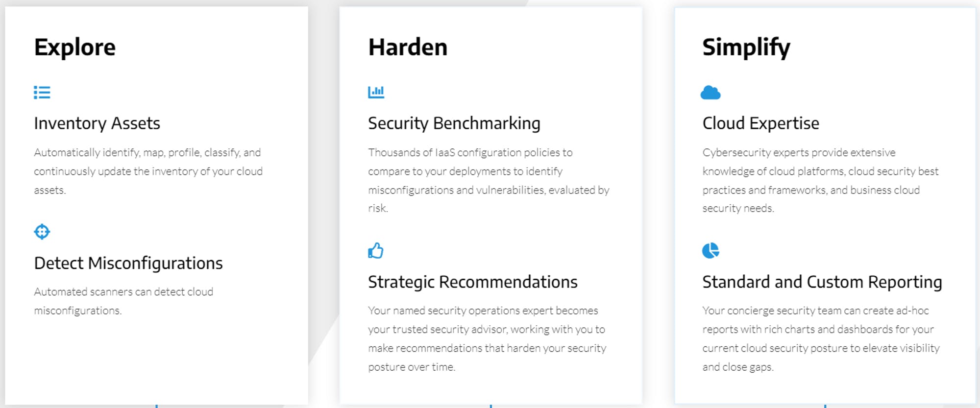The image size is (980, 408).
Task: Open the Cloud Expertise title
Action: 761,123
